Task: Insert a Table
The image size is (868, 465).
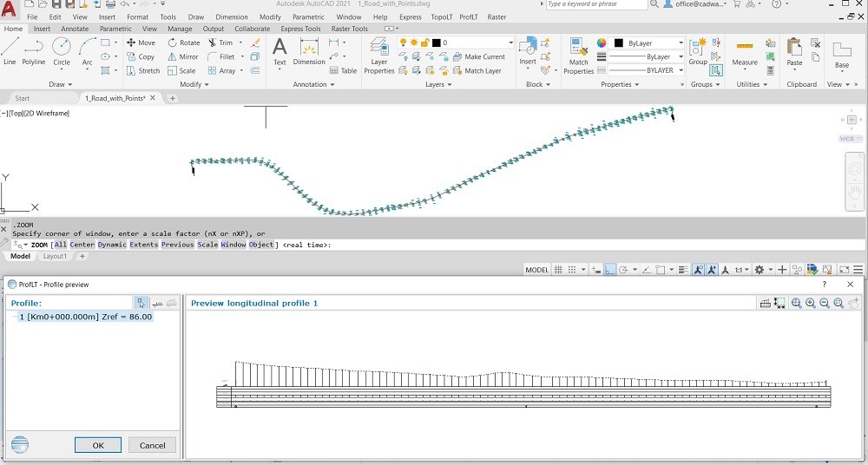Action: click(343, 71)
